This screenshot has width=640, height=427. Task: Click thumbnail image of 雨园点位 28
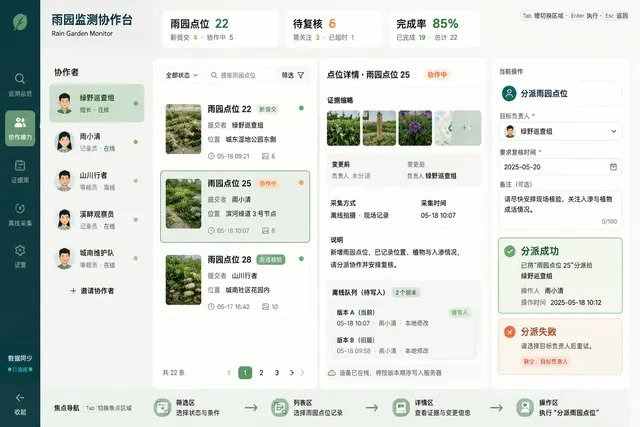click(183, 280)
